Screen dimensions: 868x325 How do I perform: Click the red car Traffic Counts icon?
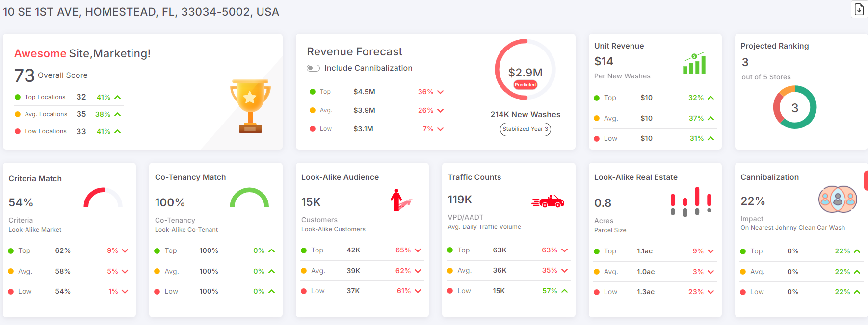(x=548, y=201)
